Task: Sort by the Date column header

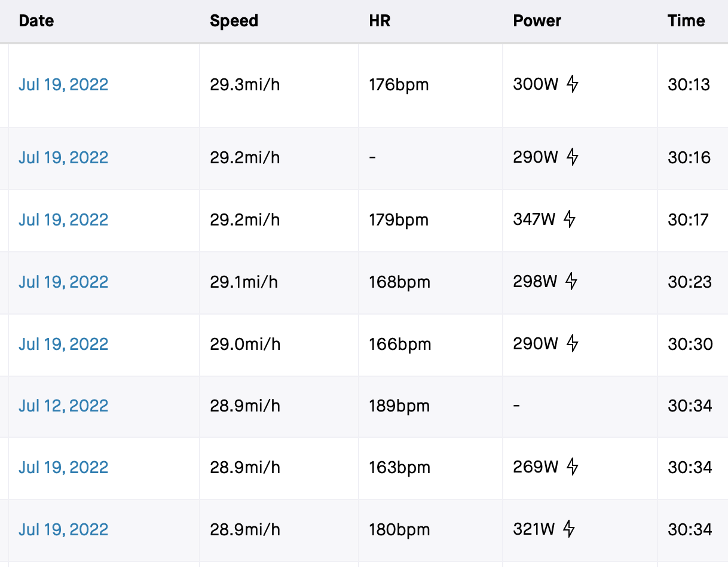Action: 36,21
